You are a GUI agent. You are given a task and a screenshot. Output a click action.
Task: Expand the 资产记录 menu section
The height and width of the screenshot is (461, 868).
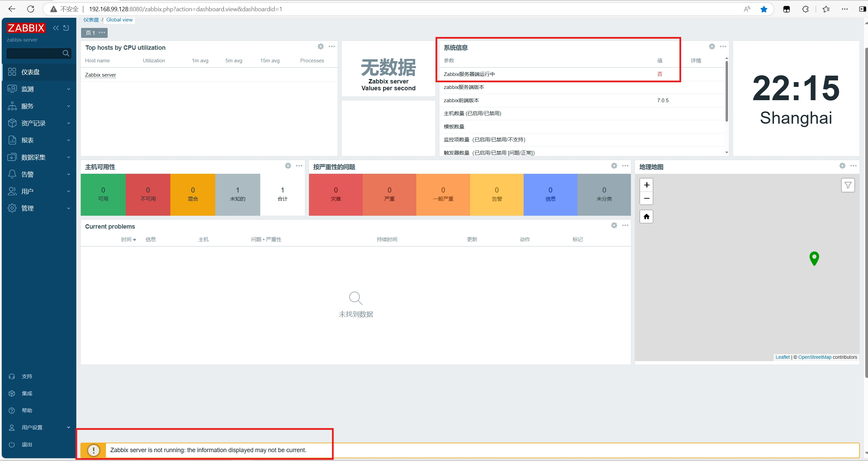click(39, 123)
